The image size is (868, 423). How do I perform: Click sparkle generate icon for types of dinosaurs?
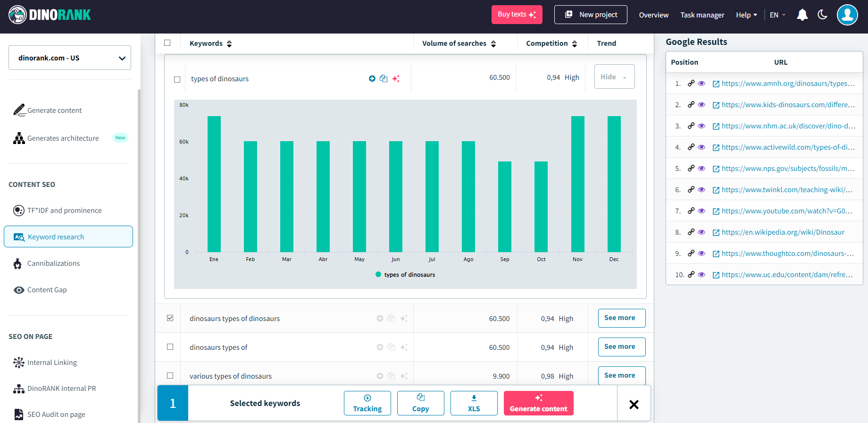(x=396, y=79)
